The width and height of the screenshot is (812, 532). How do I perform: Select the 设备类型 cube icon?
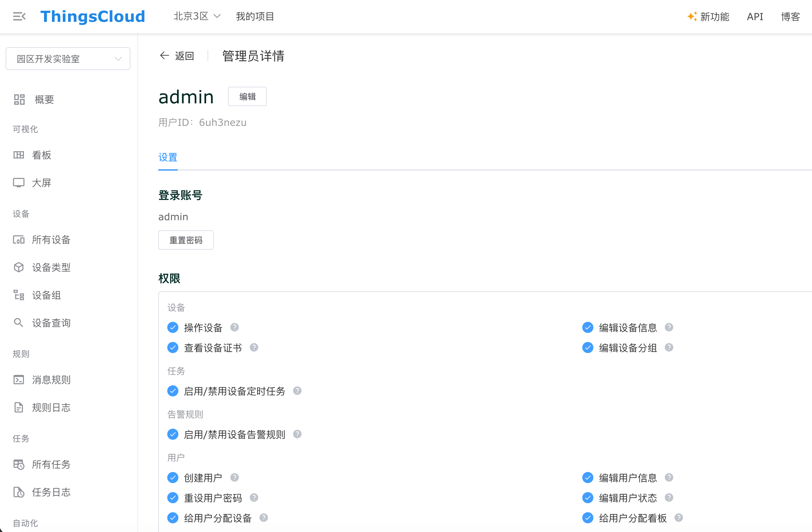19,267
